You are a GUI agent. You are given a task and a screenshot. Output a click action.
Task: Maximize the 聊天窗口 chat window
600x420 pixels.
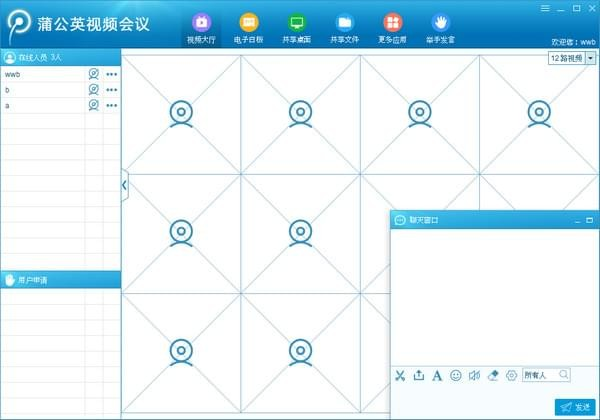point(590,220)
